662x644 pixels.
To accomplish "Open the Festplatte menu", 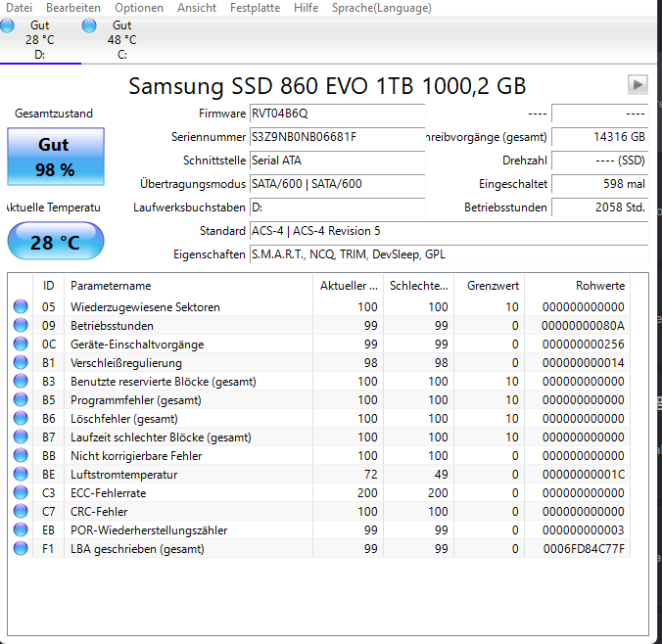I will (255, 8).
